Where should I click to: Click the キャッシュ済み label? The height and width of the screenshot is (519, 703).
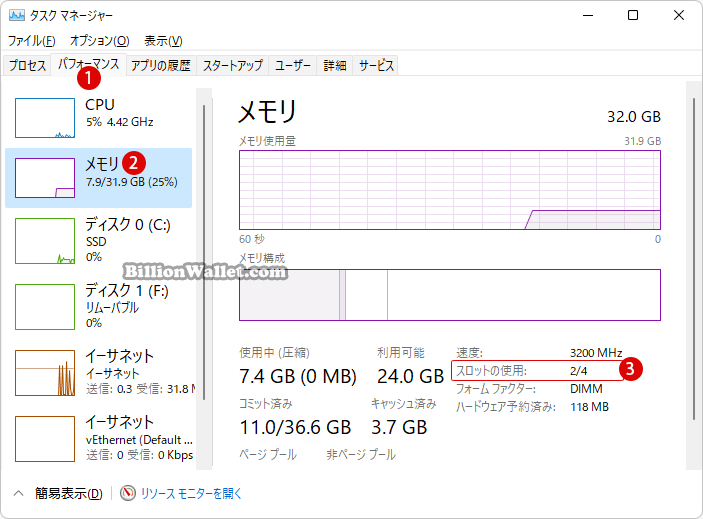(x=404, y=404)
